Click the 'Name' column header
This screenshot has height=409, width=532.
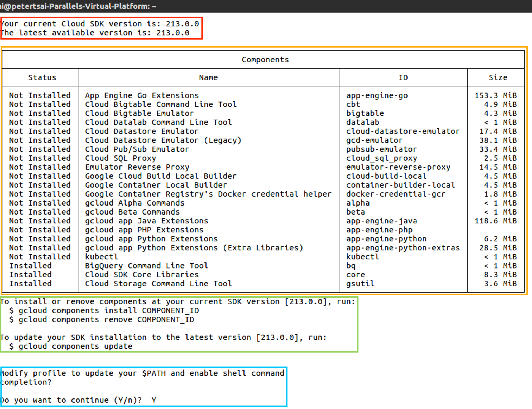click(208, 77)
